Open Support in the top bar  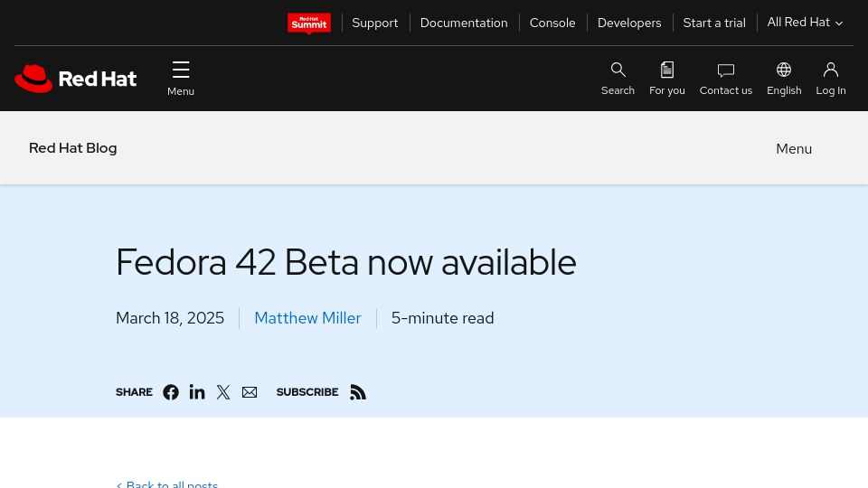coord(374,23)
